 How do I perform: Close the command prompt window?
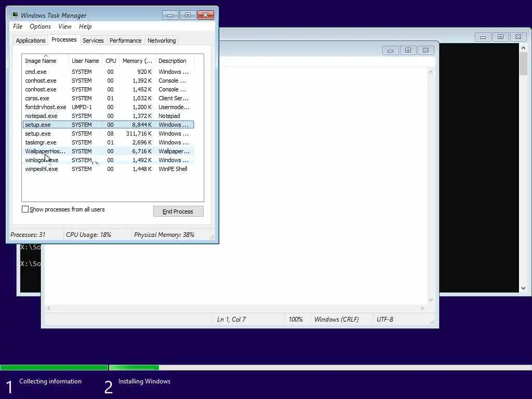[518, 37]
